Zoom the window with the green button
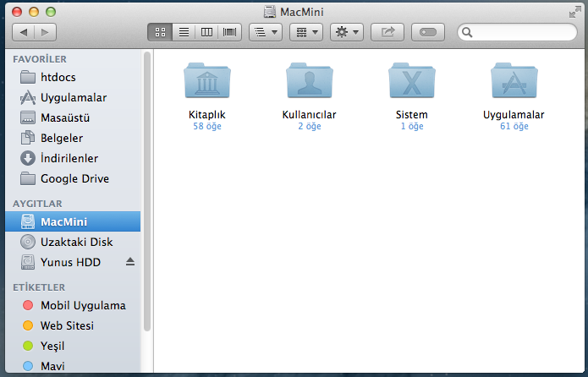Viewport: 588px width, 377px height. pyautogui.click(x=51, y=12)
